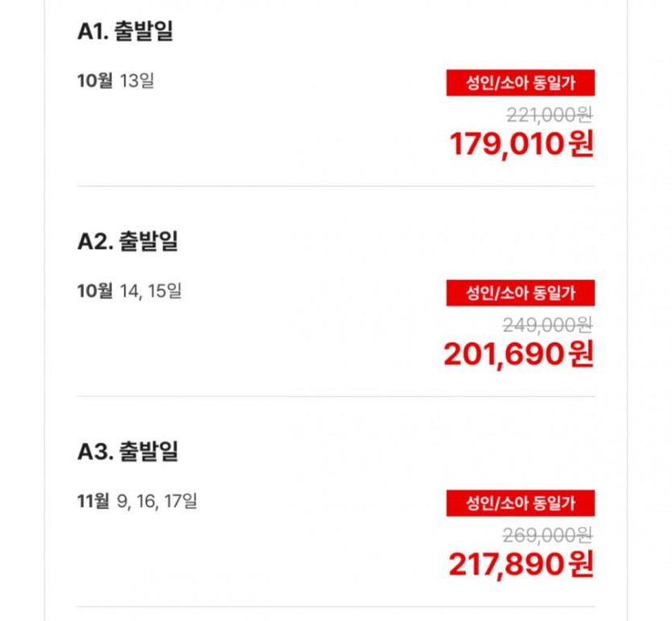Viewport: 672px width, 621px height.
Task: Choose the 217,890원 sale price
Action: point(522,564)
